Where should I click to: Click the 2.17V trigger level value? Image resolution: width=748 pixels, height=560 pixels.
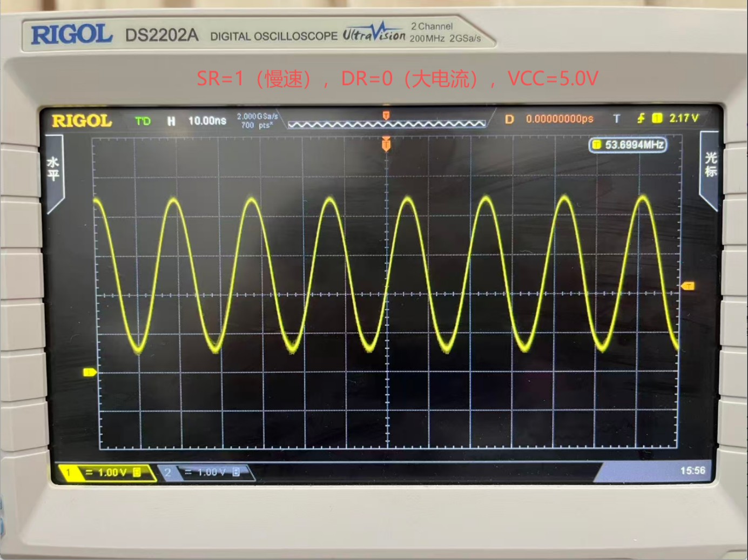click(684, 118)
